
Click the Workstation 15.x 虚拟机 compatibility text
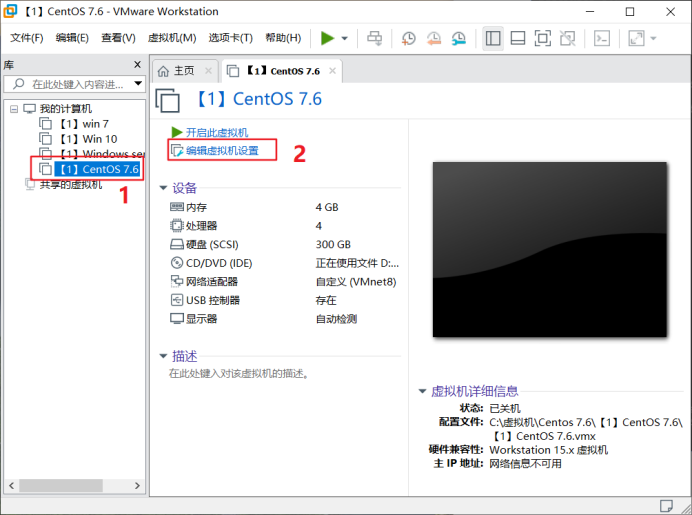(549, 450)
